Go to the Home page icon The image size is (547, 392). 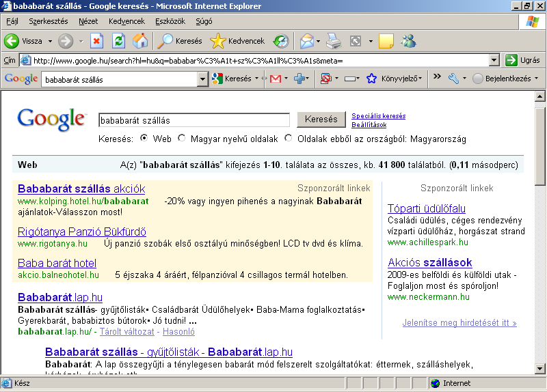(140, 41)
